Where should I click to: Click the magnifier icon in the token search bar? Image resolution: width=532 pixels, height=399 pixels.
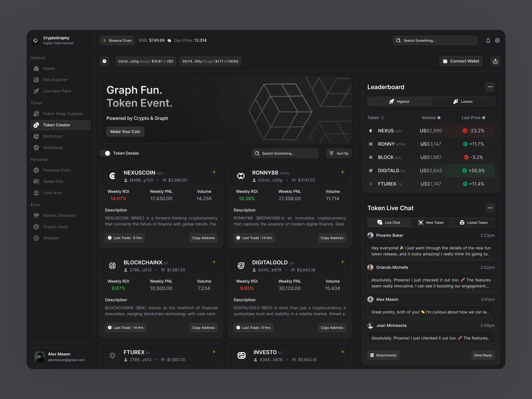pos(257,153)
